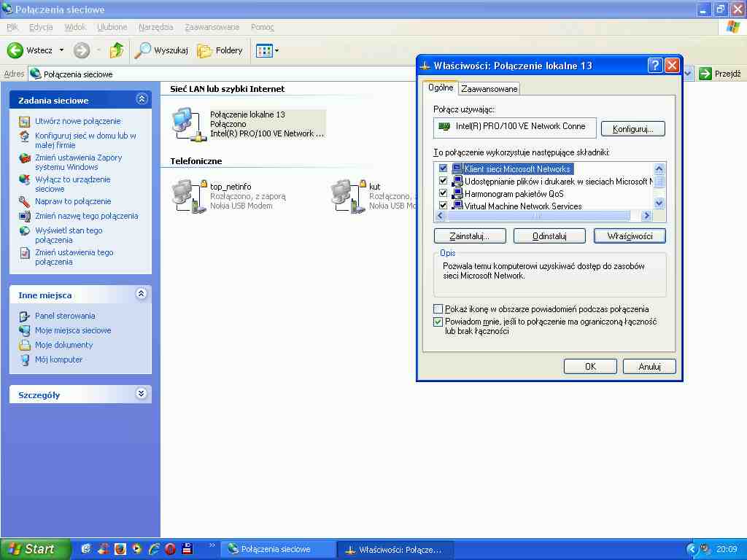
Task: Select the kut dial-up connection icon
Action: click(349, 195)
